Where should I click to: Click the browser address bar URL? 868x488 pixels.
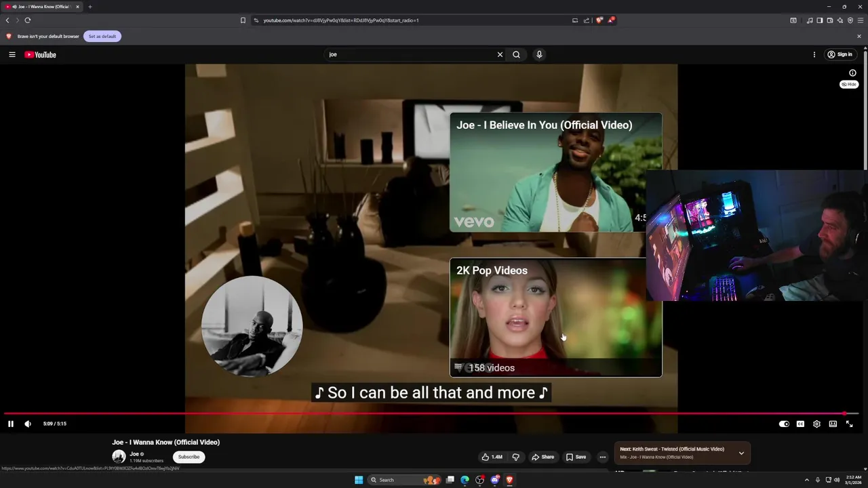click(341, 20)
